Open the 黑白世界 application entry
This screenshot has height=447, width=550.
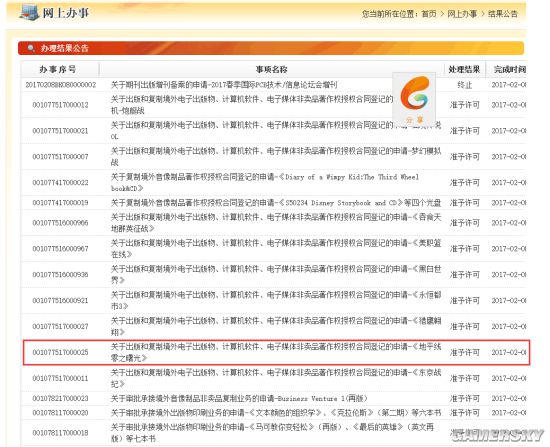276,275
